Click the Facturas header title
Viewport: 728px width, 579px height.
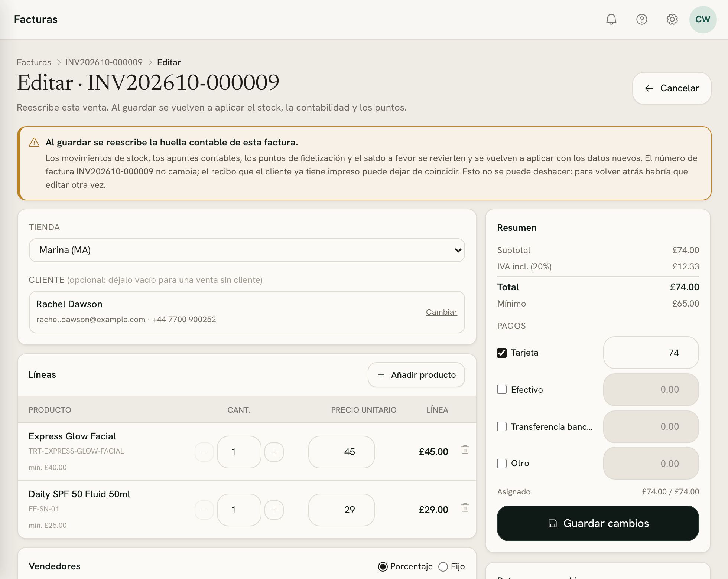(36, 19)
